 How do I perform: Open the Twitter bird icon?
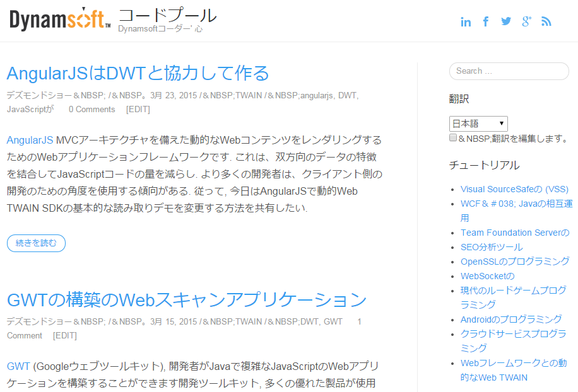point(506,22)
